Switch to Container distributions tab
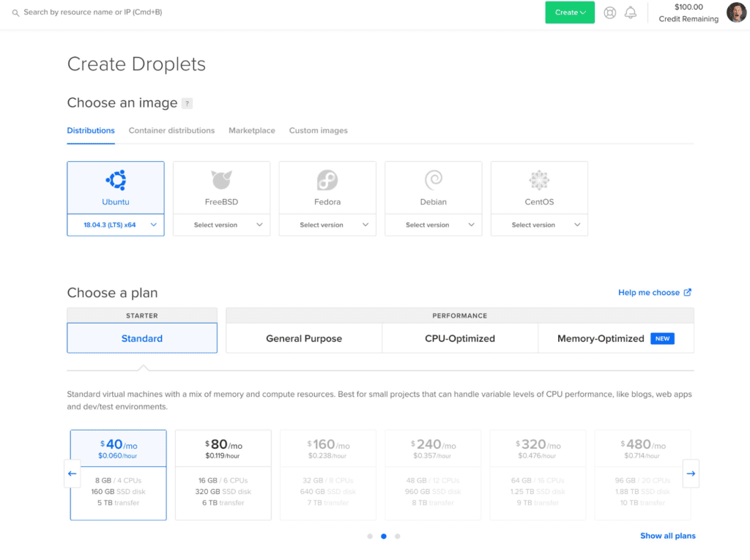This screenshot has height=560, width=750. tap(171, 130)
